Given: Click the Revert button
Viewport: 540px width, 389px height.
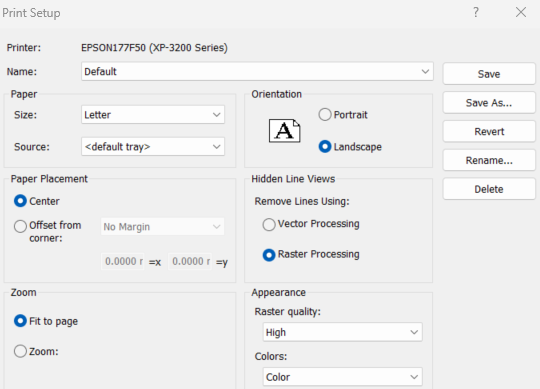Looking at the screenshot, I should (x=489, y=132).
